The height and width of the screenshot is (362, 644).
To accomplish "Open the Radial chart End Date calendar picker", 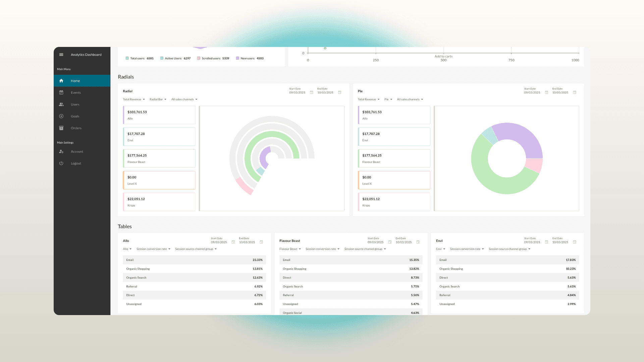I will tap(340, 92).
